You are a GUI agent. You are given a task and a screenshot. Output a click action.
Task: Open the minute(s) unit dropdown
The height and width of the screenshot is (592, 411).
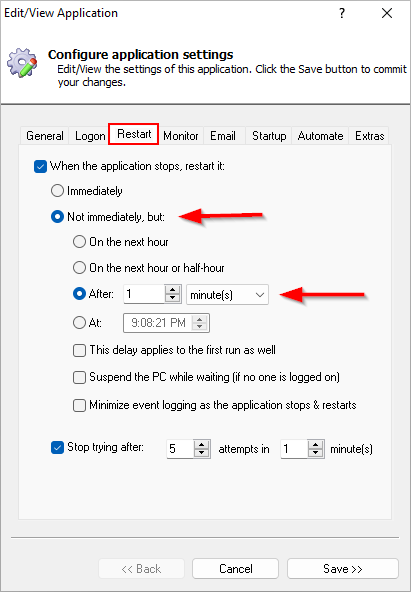tap(228, 294)
